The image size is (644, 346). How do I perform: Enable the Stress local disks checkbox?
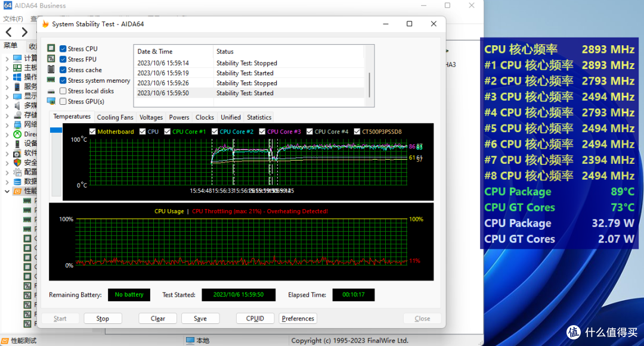pyautogui.click(x=63, y=91)
